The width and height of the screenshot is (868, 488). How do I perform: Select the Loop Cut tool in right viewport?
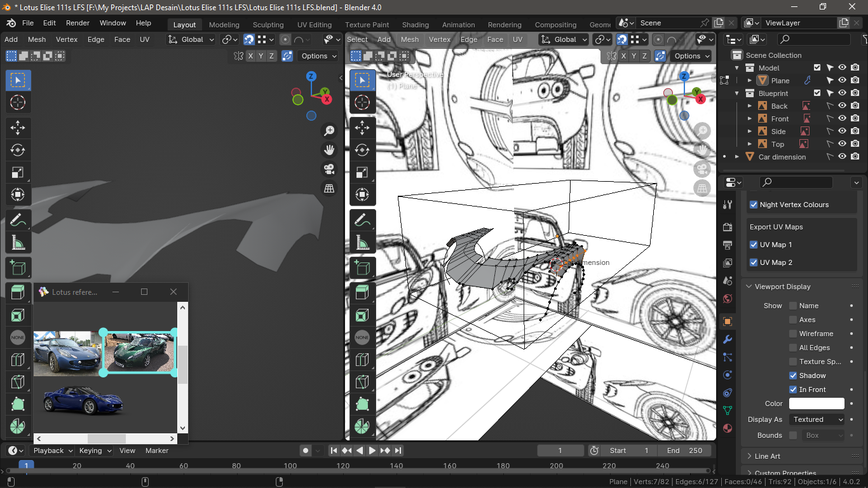tap(362, 360)
